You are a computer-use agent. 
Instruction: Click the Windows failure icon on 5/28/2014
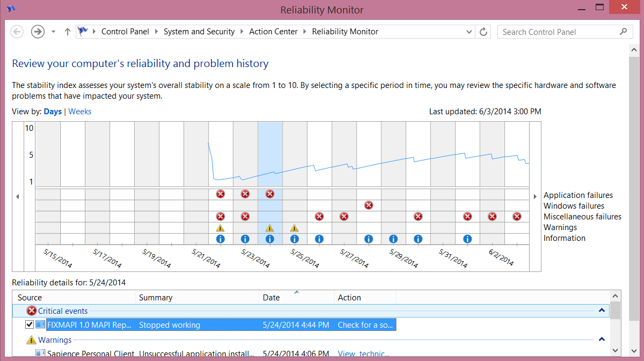pos(368,205)
